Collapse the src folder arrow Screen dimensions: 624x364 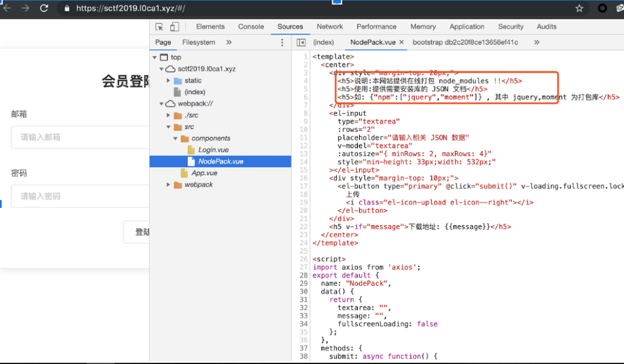(x=168, y=127)
